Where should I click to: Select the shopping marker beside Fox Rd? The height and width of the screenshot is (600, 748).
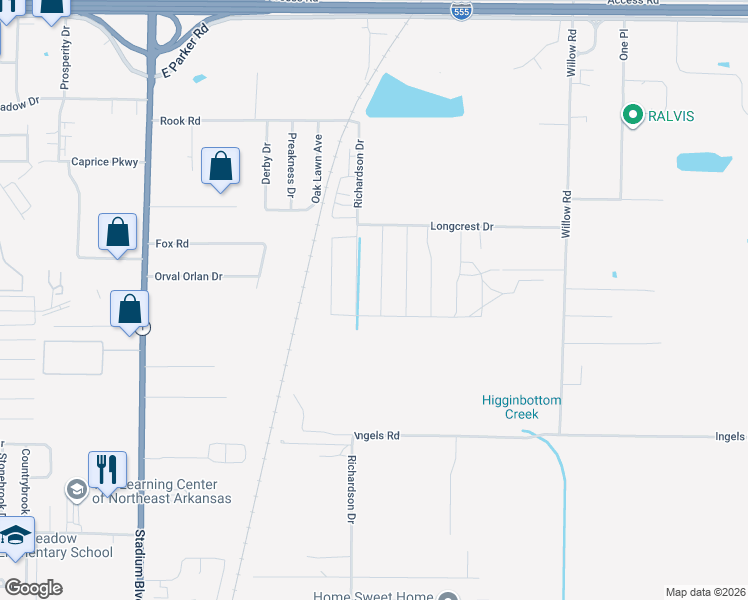tap(117, 232)
